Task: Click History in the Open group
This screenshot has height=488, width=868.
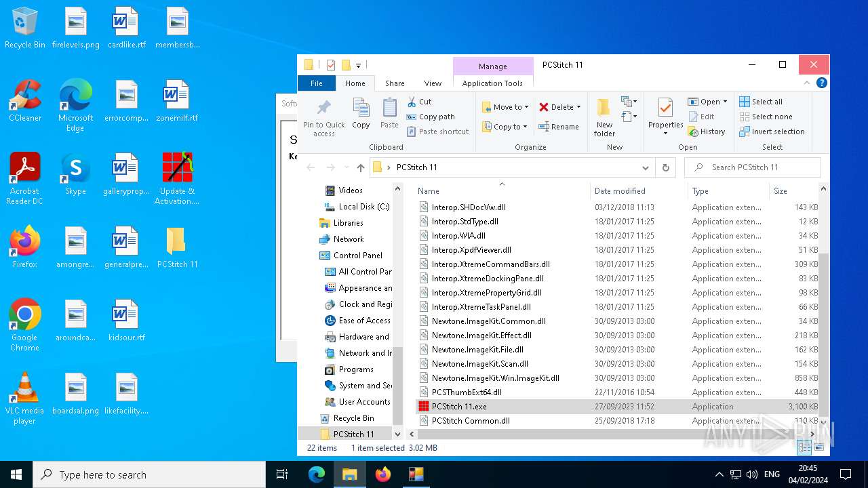Action: [707, 131]
